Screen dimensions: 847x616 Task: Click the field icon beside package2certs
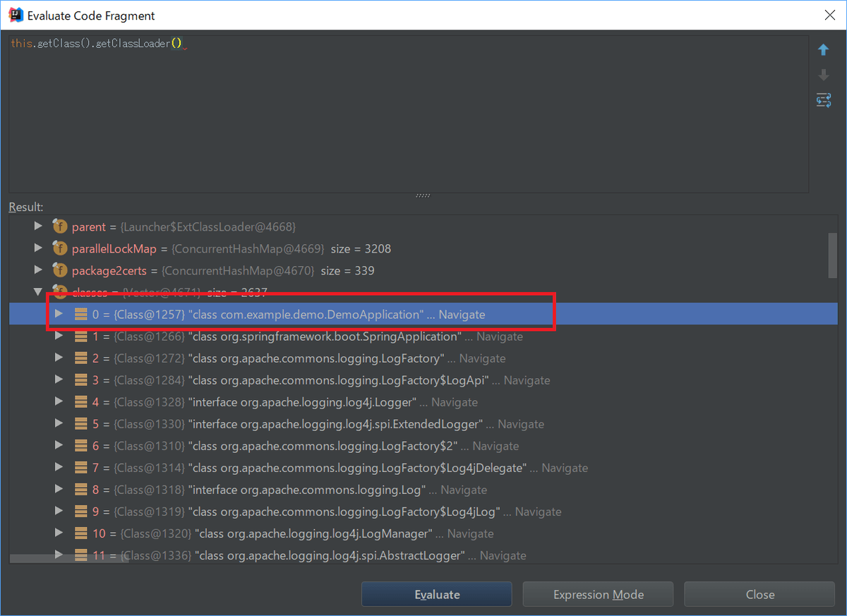pos(60,271)
